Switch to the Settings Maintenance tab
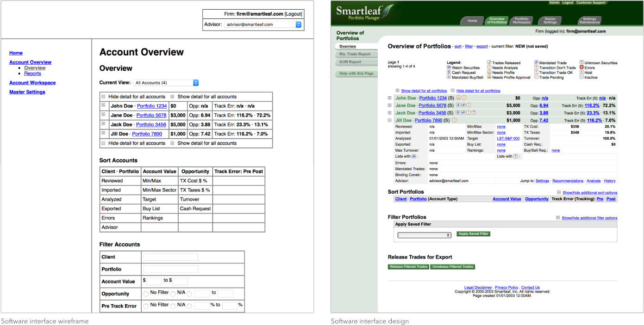This screenshot has height=325, width=644. coord(589,21)
